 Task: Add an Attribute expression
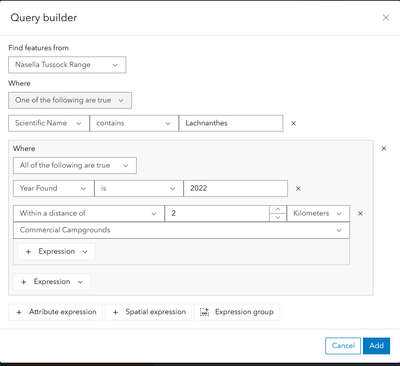click(x=56, y=312)
